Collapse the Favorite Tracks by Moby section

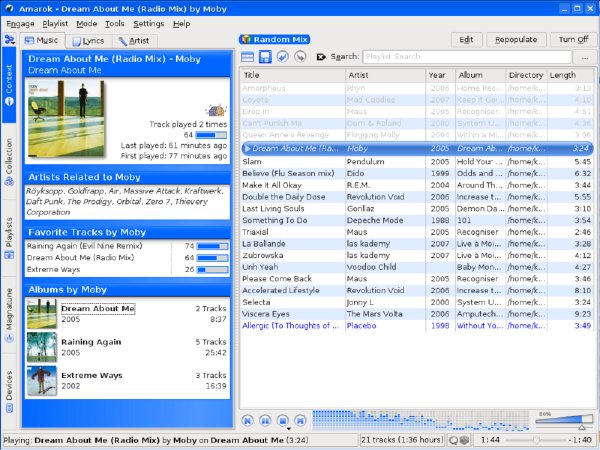tap(127, 232)
